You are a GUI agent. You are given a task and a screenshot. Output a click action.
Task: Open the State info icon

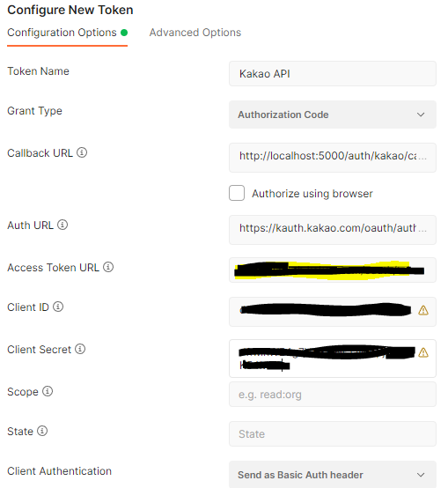pyautogui.click(x=42, y=431)
